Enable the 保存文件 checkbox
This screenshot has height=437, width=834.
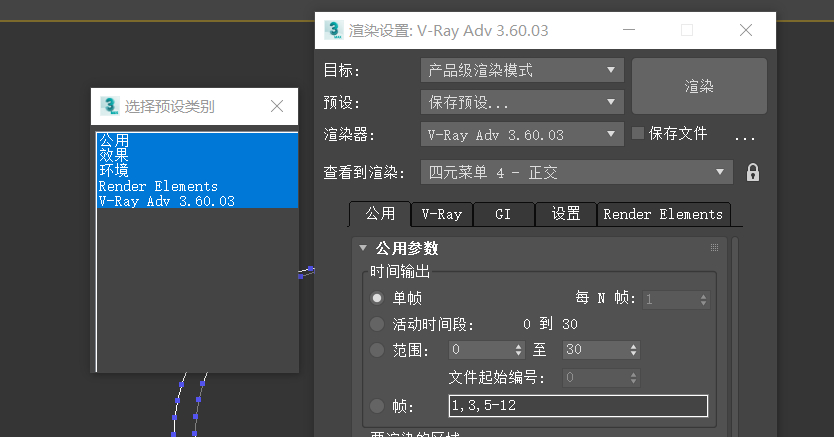[x=638, y=133]
